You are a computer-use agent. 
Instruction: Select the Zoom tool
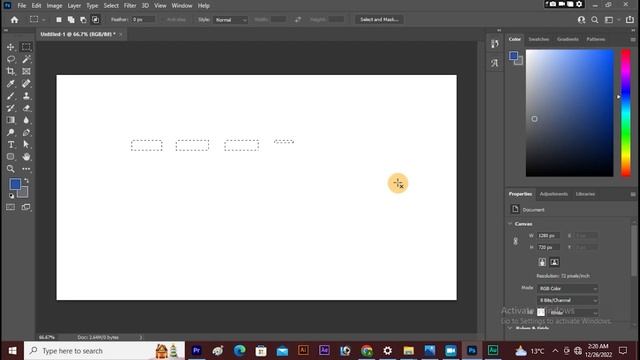click(11, 169)
